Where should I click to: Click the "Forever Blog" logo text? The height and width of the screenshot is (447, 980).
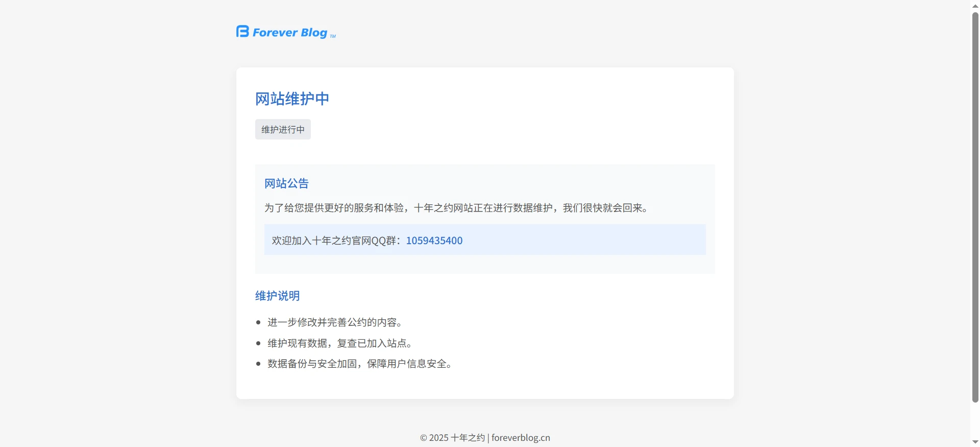tap(289, 33)
